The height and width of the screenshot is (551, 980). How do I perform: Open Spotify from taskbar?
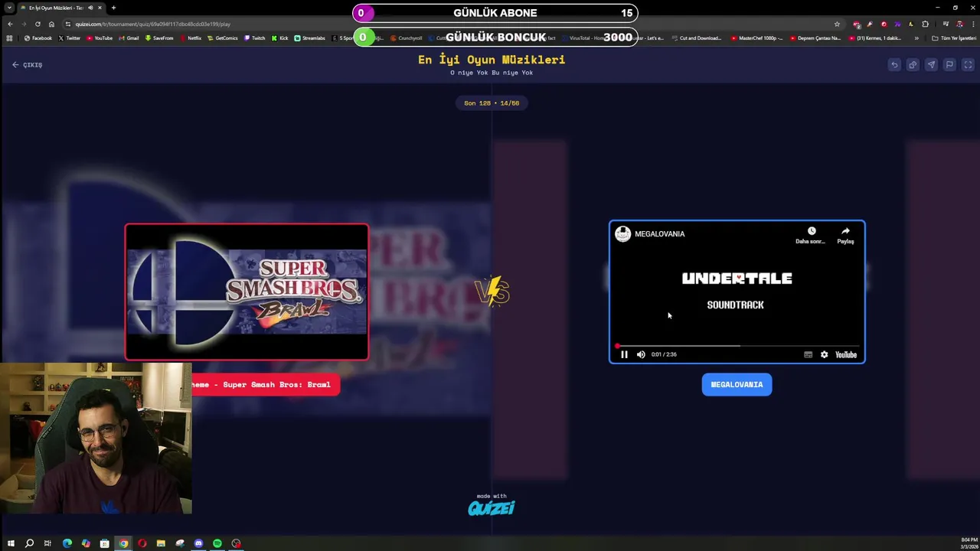pyautogui.click(x=217, y=543)
